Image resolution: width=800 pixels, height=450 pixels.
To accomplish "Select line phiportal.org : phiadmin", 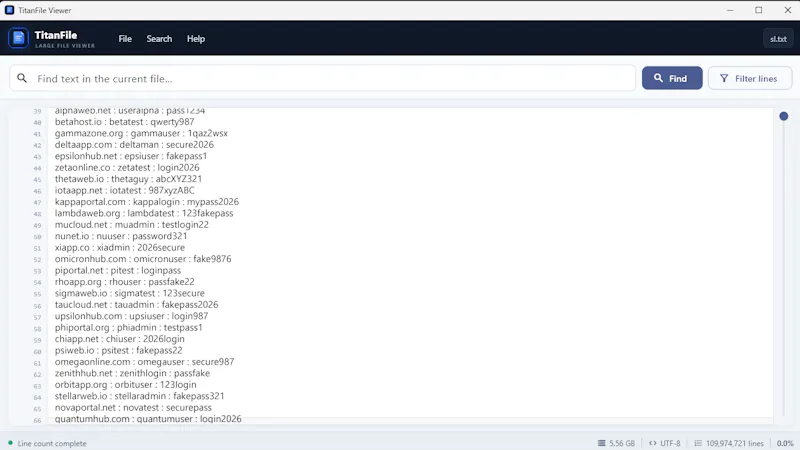I will click(x=129, y=328).
